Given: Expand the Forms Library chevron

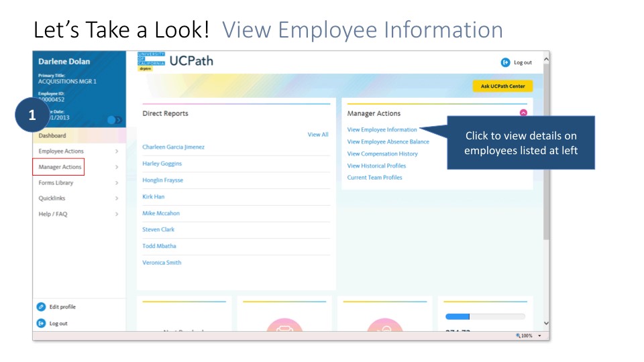Looking at the screenshot, I should pos(117,182).
